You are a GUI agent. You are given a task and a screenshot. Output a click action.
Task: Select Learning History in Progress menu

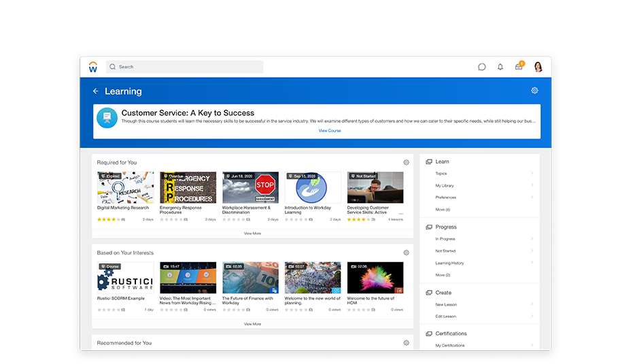point(449,263)
